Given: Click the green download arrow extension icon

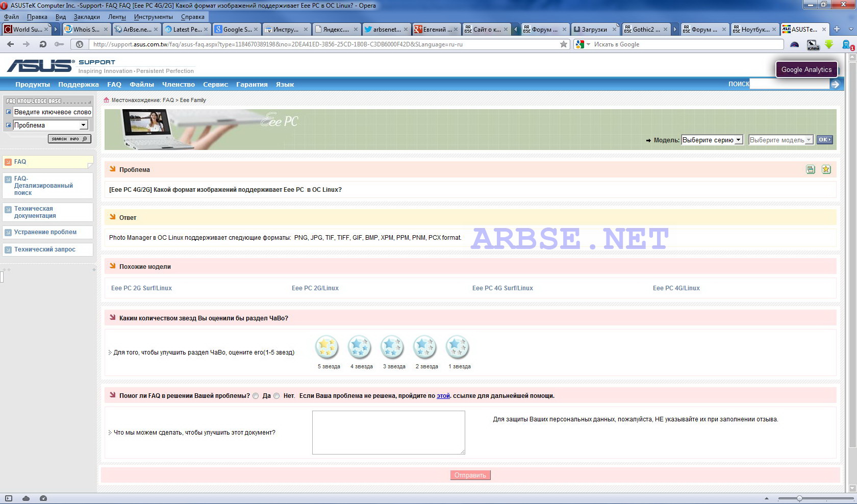Looking at the screenshot, I should coord(829,45).
